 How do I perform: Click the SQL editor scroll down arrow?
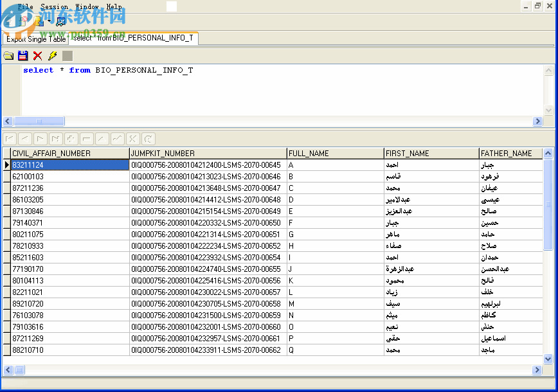coord(548,111)
